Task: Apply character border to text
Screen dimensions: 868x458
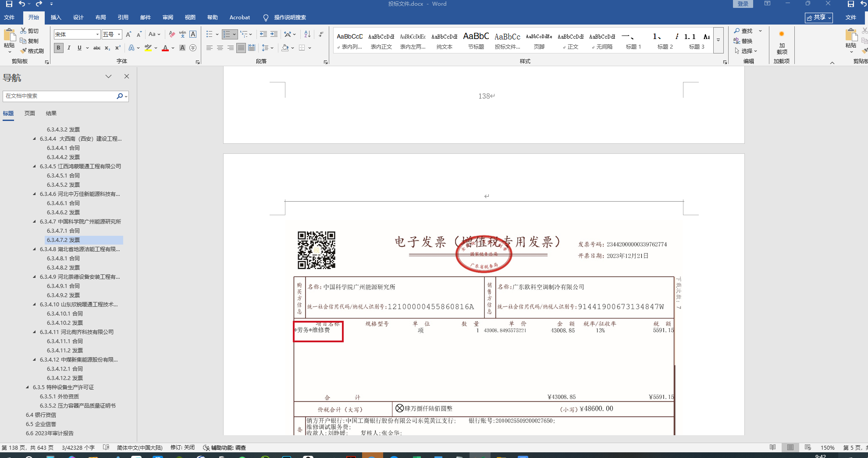Action: click(193, 34)
